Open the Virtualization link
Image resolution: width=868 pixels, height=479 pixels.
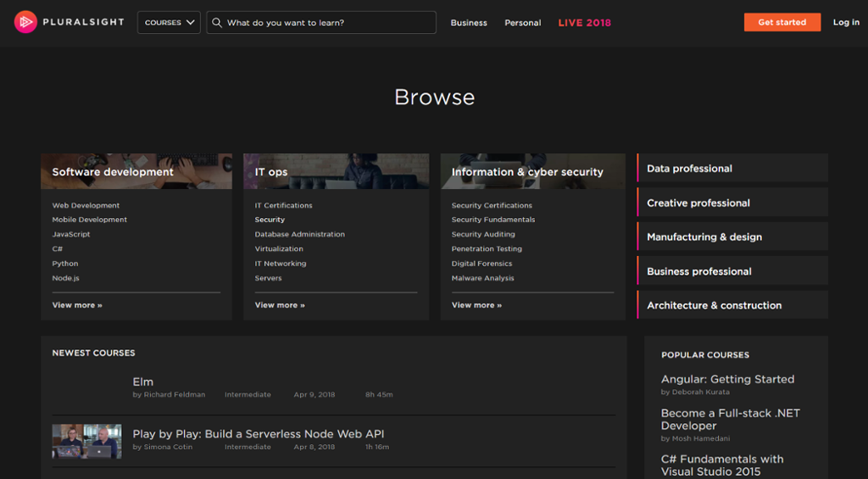point(279,249)
